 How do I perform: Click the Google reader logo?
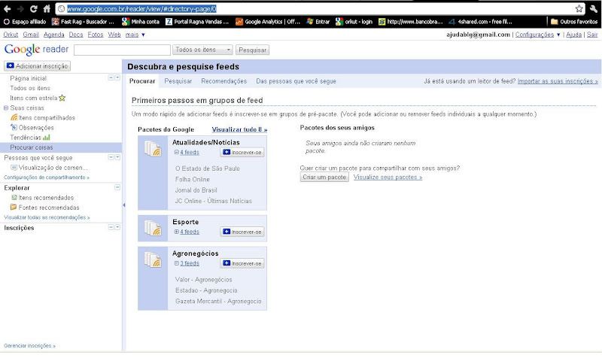tap(36, 49)
